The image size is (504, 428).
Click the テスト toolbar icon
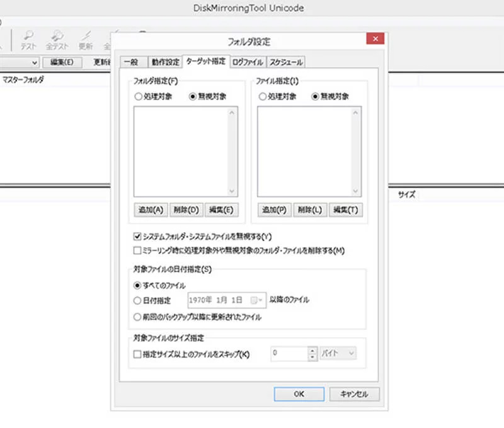point(29,40)
